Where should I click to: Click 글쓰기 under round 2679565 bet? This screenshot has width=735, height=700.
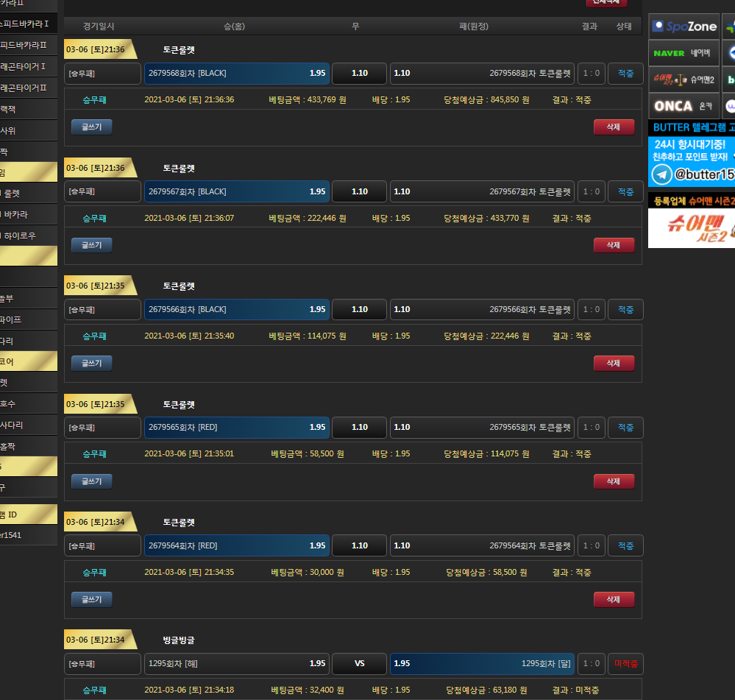[x=92, y=481]
